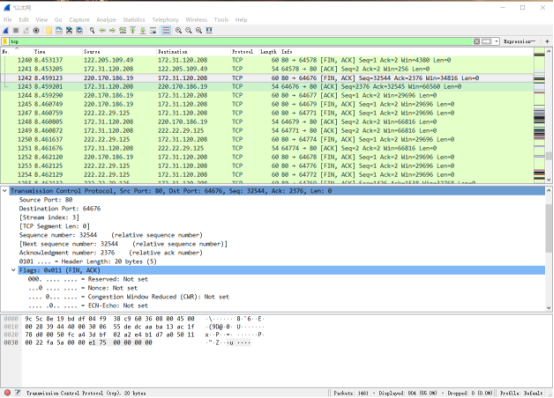Open the Edit menu
Image resolution: width=554 pixels, height=398 pixels.
click(24, 20)
